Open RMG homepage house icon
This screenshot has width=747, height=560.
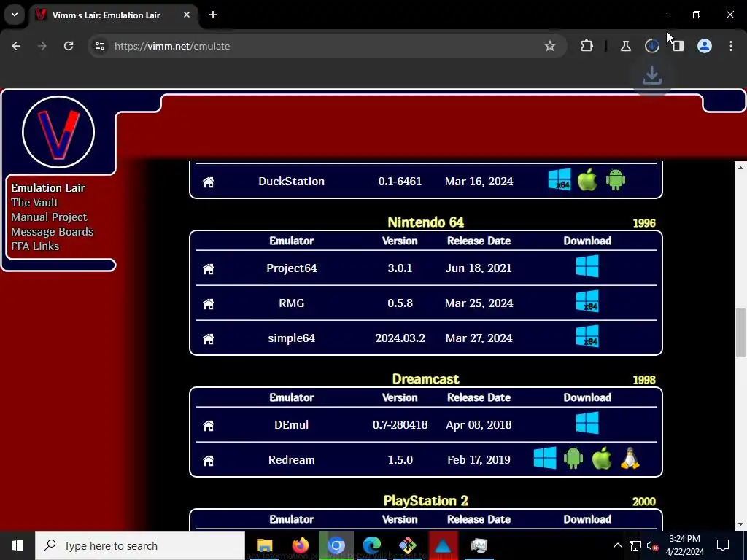coord(209,304)
